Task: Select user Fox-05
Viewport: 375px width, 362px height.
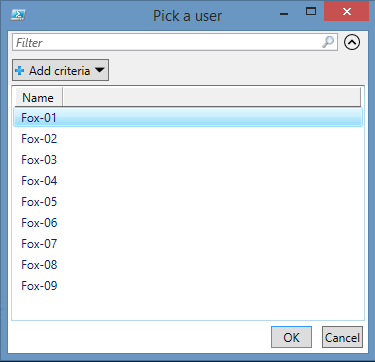Action: point(188,202)
